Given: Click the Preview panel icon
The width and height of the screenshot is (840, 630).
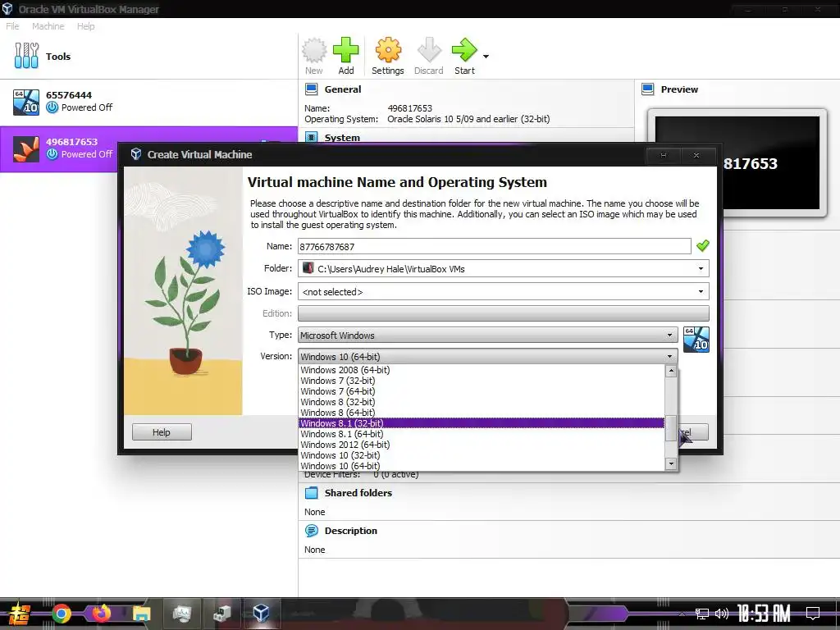Looking at the screenshot, I should click(x=648, y=89).
